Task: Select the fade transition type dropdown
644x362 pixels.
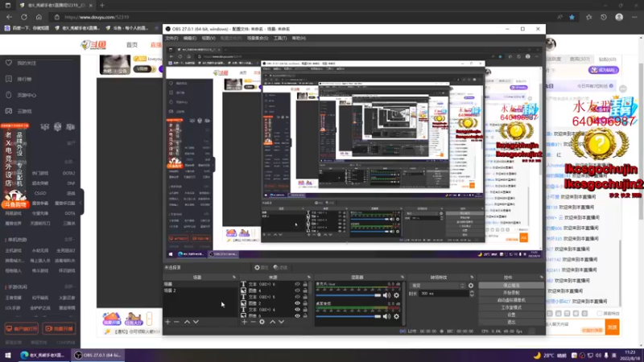Action: (438, 286)
